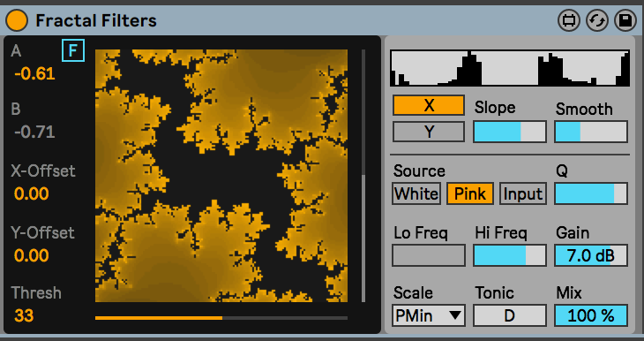The height and width of the screenshot is (341, 644).
Task: Toggle the F freeze button
Action: pos(73,50)
